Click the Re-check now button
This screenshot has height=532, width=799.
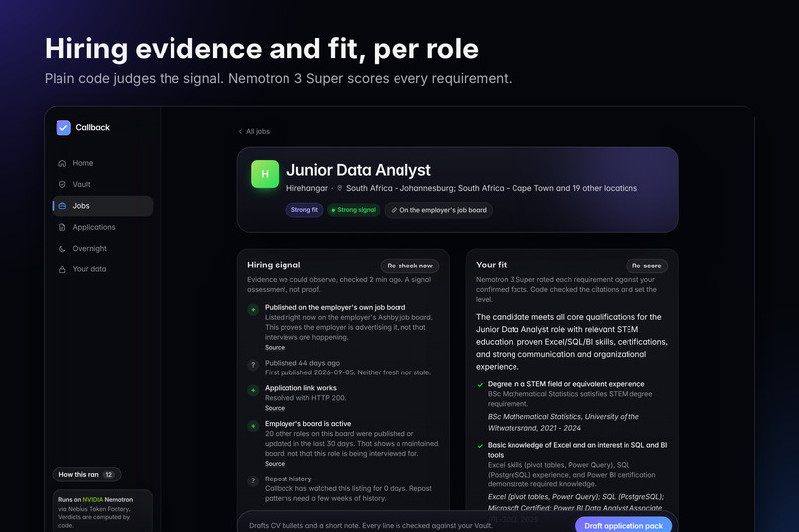pos(409,266)
